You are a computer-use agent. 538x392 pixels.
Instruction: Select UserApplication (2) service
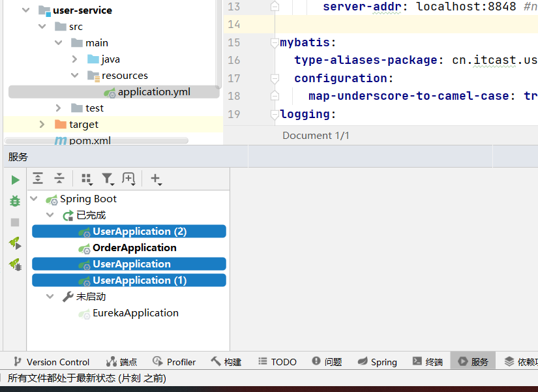(x=129, y=232)
